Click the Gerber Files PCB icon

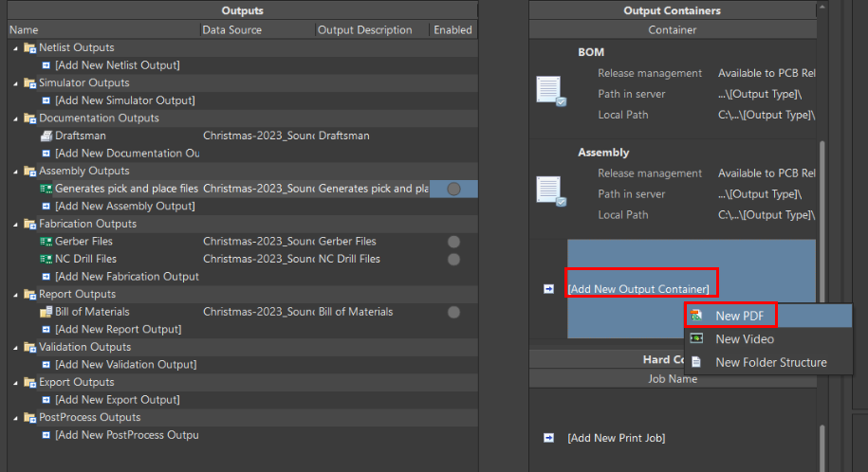coord(46,242)
